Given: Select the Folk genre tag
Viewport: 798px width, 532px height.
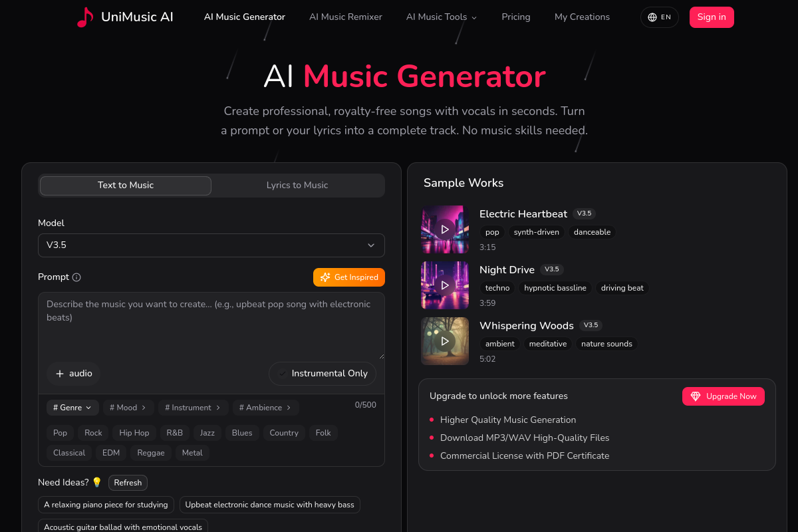Looking at the screenshot, I should (323, 433).
